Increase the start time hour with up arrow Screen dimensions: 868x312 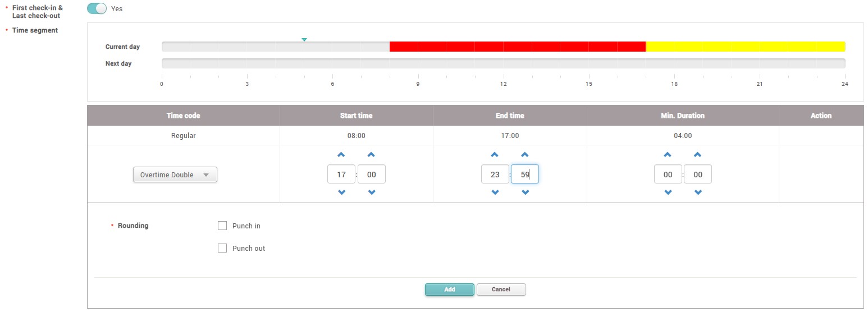341,155
